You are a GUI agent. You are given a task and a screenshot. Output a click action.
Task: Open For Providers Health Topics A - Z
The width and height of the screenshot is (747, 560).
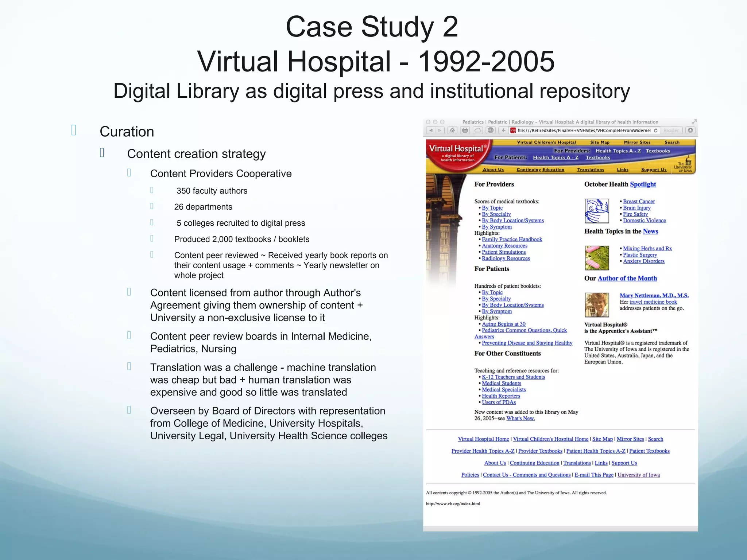point(618,151)
